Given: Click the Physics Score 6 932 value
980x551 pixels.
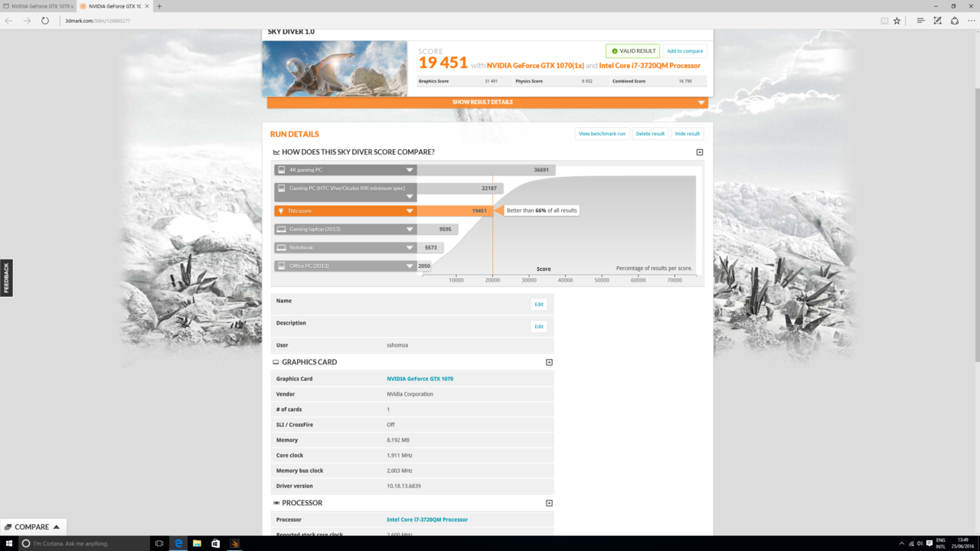Looking at the screenshot, I should point(587,81).
